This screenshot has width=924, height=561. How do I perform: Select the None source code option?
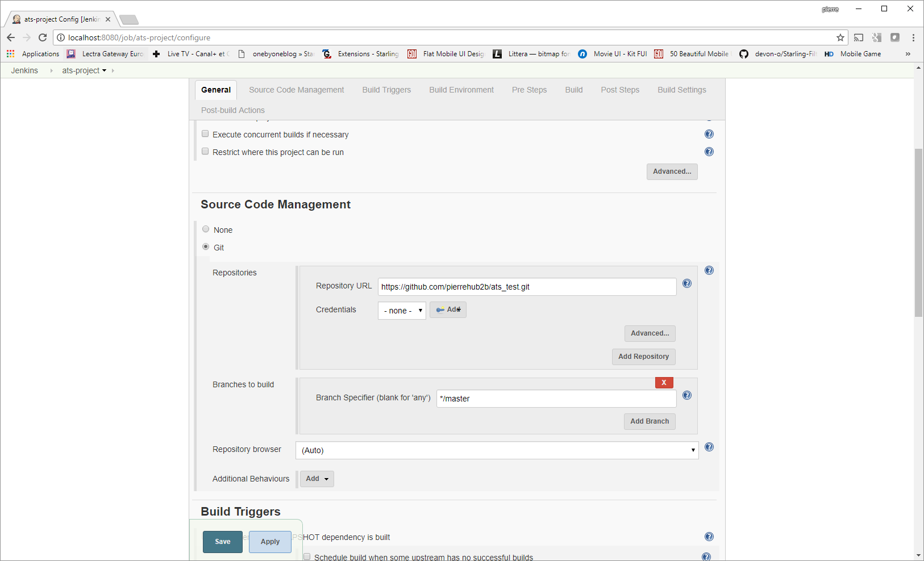tap(206, 229)
